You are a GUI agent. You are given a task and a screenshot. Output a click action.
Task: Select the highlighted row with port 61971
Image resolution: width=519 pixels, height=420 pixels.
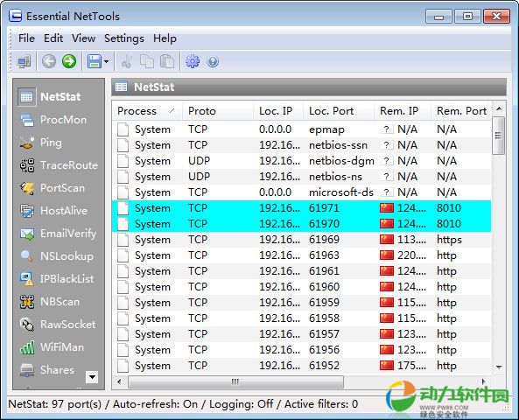(302, 208)
